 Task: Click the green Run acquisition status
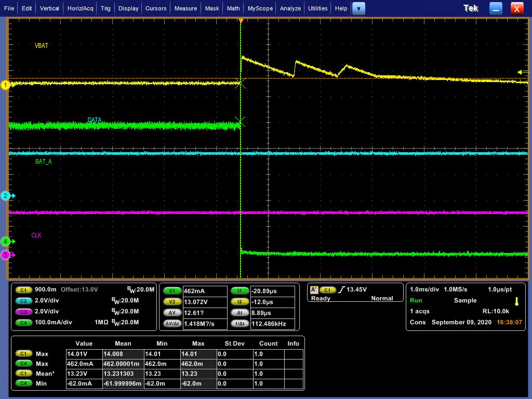(416, 300)
